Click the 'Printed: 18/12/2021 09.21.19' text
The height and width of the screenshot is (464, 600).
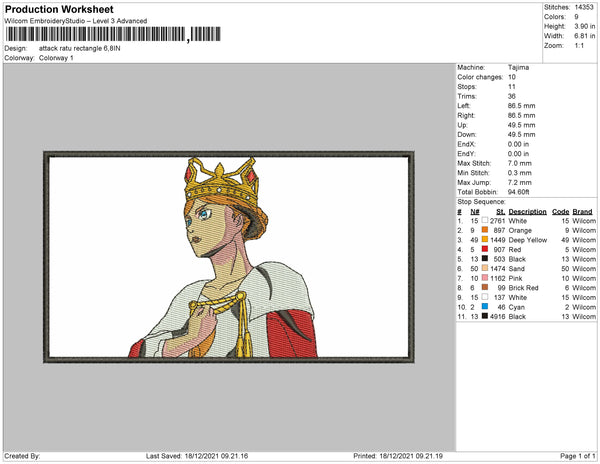[x=398, y=456]
